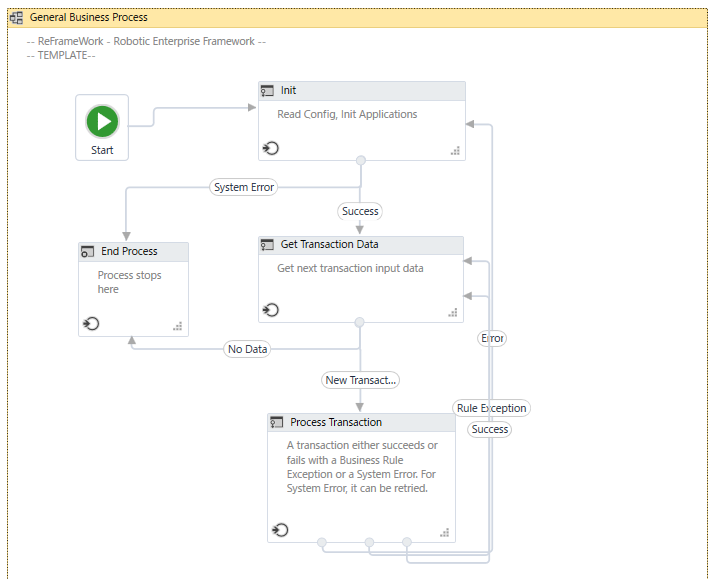The image size is (714, 582).
Task: Click the Read Config, Init Applications annotation
Action: [x=347, y=114]
